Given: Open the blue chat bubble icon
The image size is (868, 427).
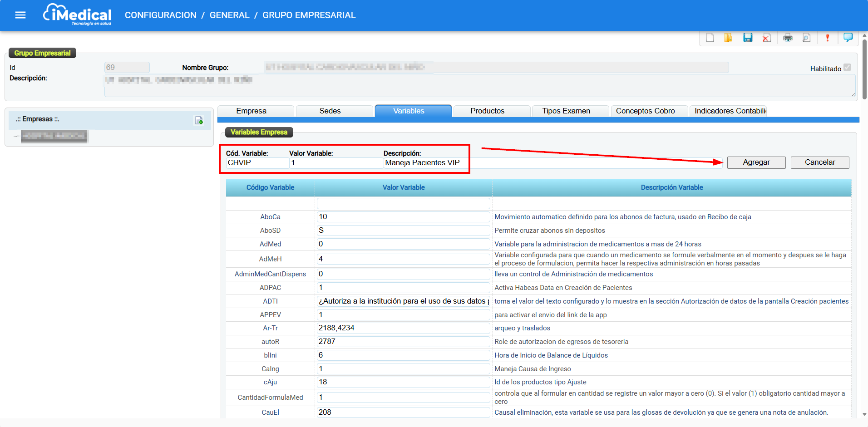Looking at the screenshot, I should point(848,37).
